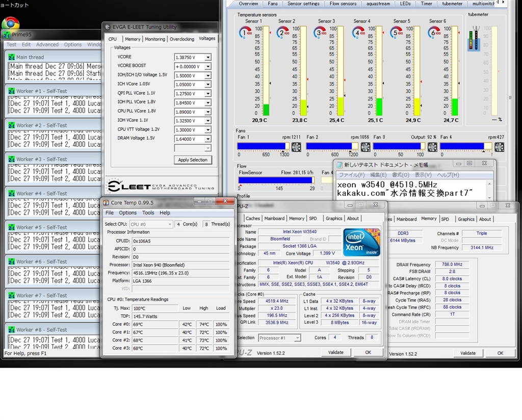This screenshot has width=522, height=420.
Task: Open the IOH VCore 1.1V dropdown
Action: pos(208,121)
